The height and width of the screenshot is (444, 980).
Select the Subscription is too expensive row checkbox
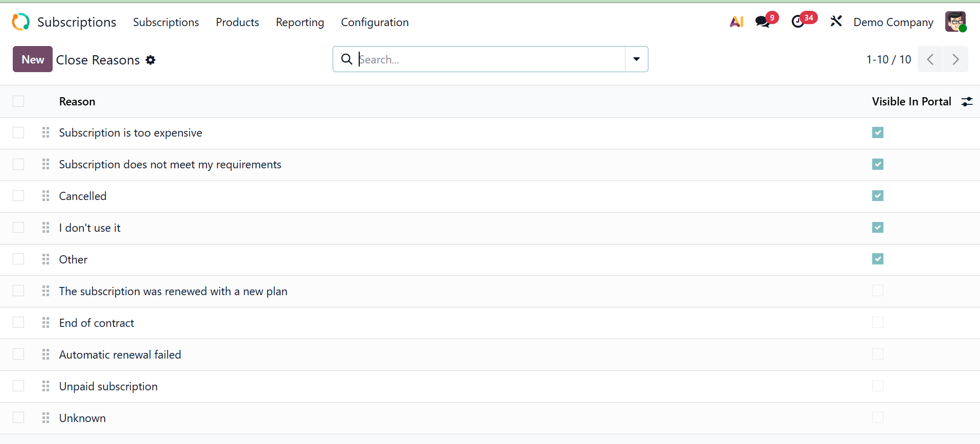click(18, 133)
